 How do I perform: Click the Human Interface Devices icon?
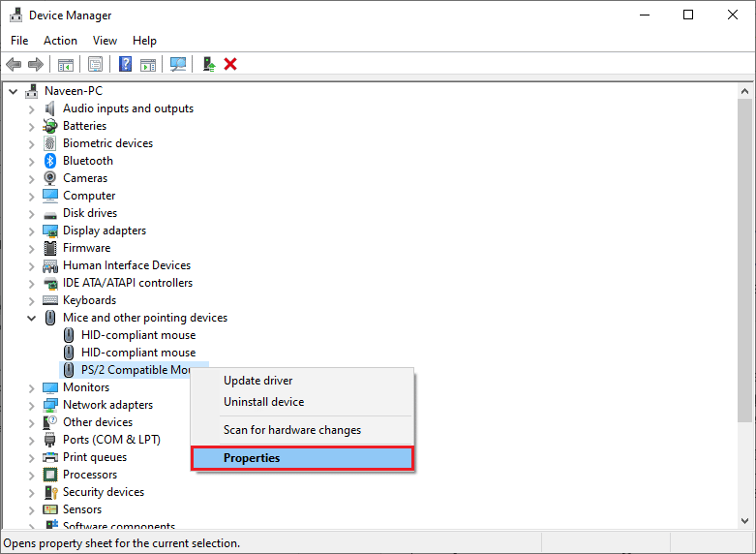tap(50, 266)
